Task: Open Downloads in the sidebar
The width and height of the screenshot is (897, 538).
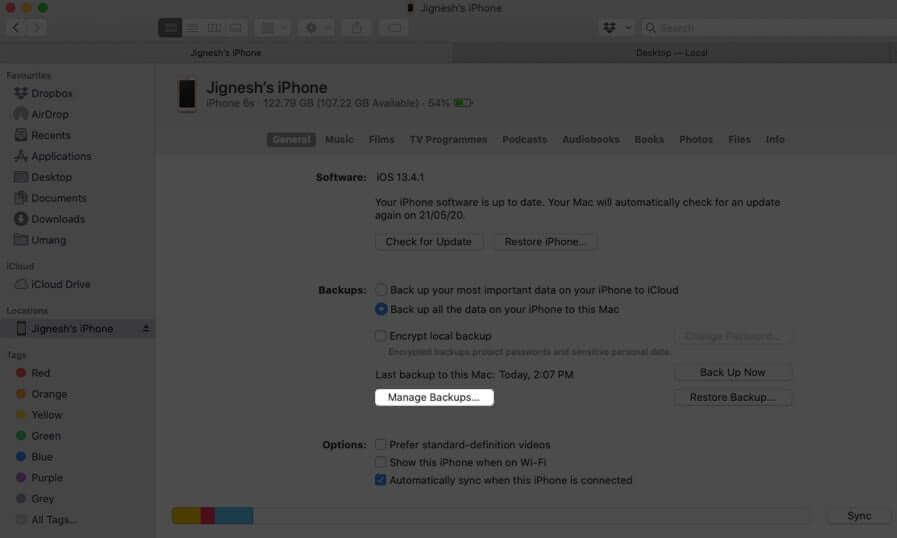Action: click(x=57, y=219)
